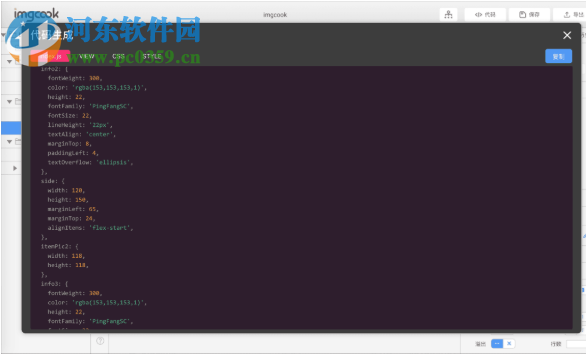Click the code line "textAlign: 'center',"
The width and height of the screenshot is (586, 360).
81,134
